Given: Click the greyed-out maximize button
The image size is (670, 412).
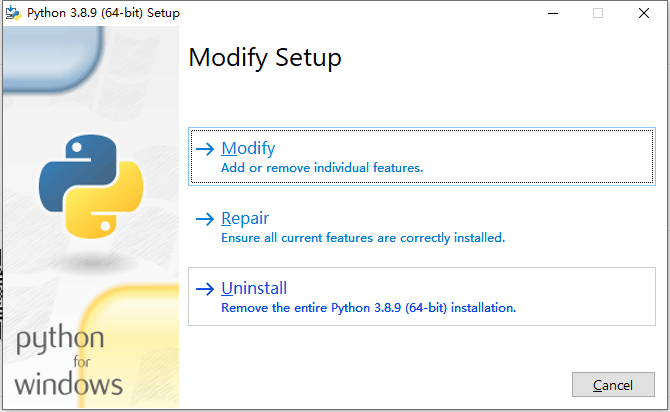Looking at the screenshot, I should [x=598, y=13].
